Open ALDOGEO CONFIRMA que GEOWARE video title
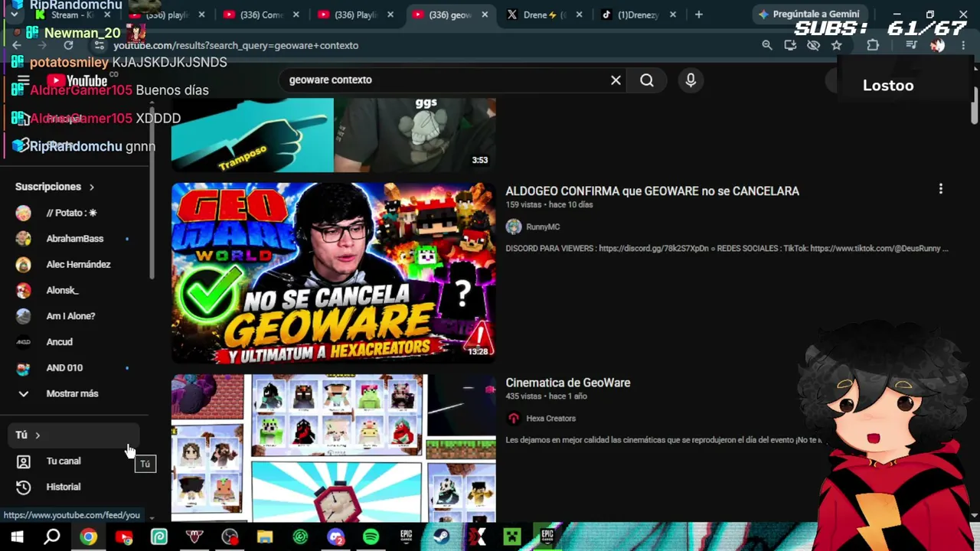Image resolution: width=980 pixels, height=551 pixels. point(652,191)
